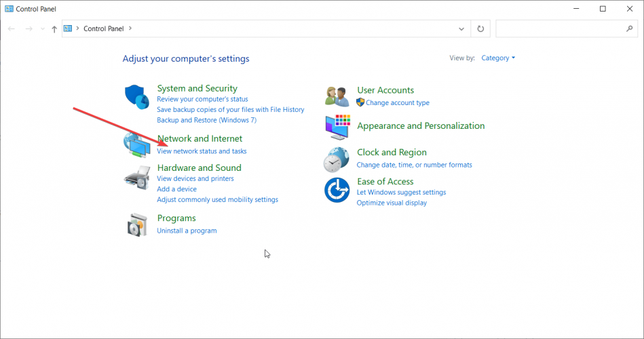Click the System and Security shield icon
This screenshot has height=339, width=644.
coord(136,96)
